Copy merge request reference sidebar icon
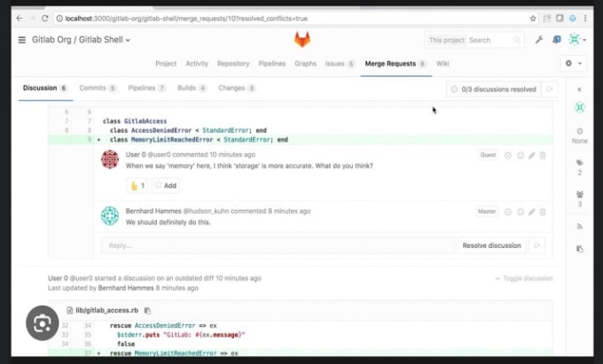Image resolution: width=603 pixels, height=364 pixels. 580,249
